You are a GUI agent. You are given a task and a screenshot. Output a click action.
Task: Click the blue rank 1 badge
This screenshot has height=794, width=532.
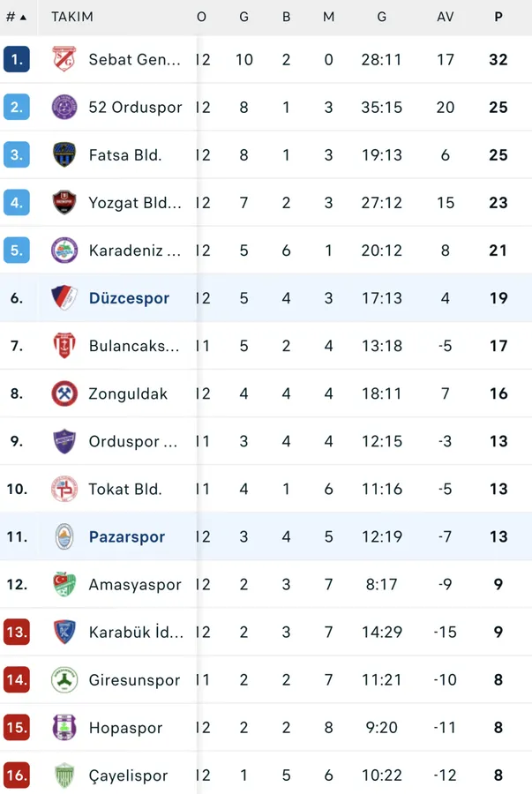17,59
